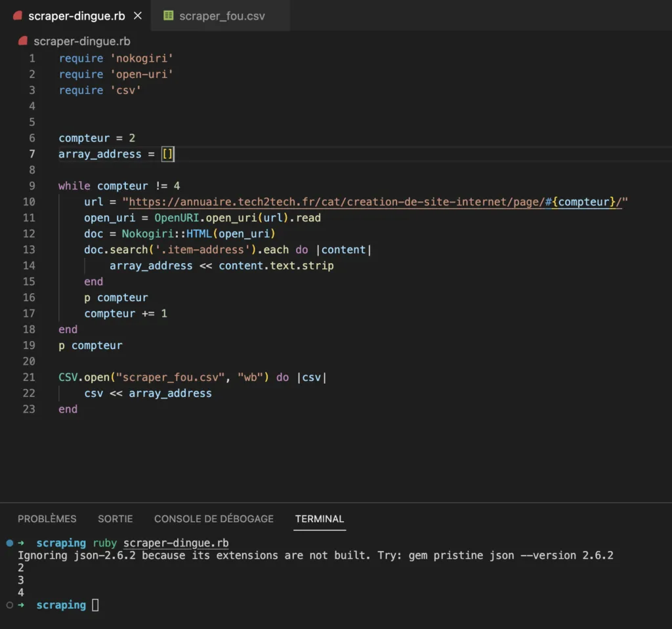Click the 'ruby' command word in terminal
Image resolution: width=672 pixels, height=629 pixels.
point(104,543)
